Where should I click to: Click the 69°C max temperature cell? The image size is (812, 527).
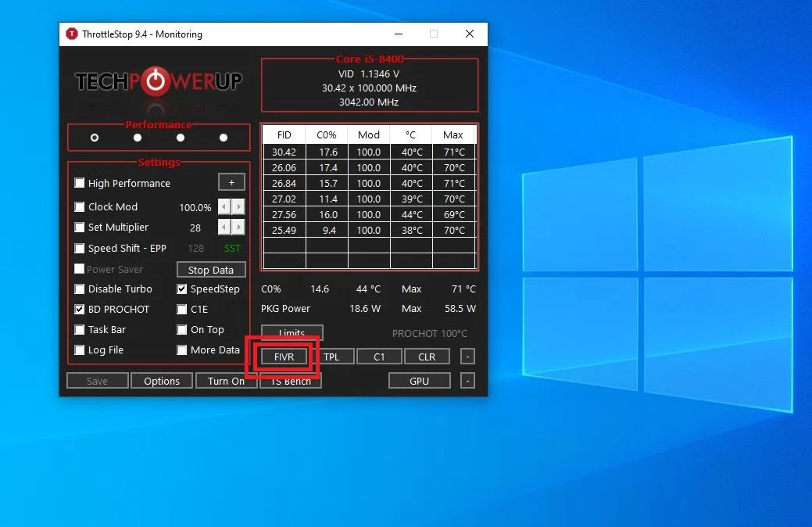[453, 214]
